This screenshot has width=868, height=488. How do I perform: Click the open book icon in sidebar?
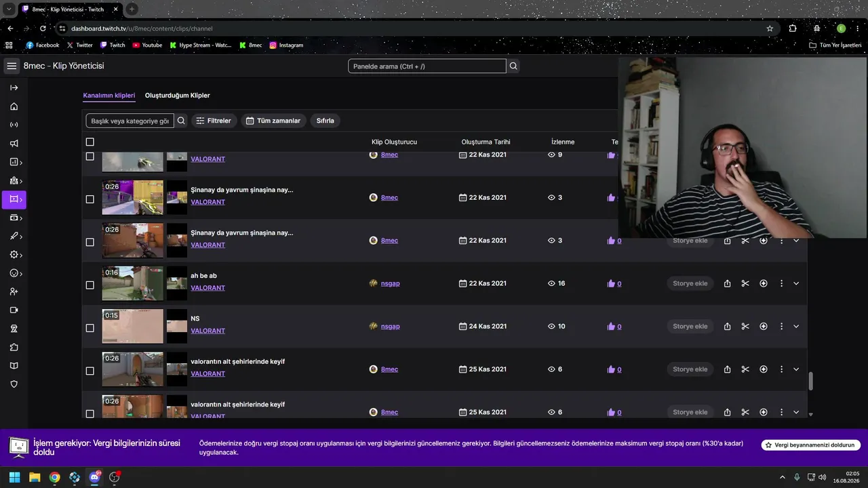[x=14, y=365]
